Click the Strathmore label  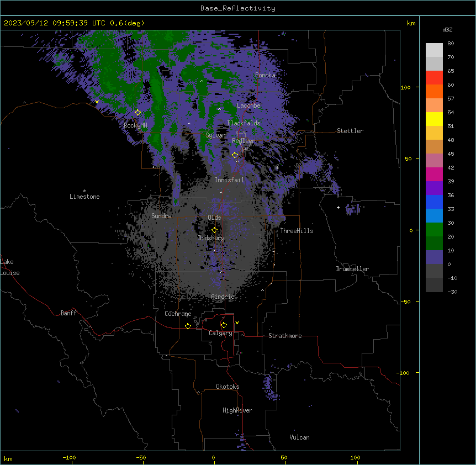tap(285, 336)
